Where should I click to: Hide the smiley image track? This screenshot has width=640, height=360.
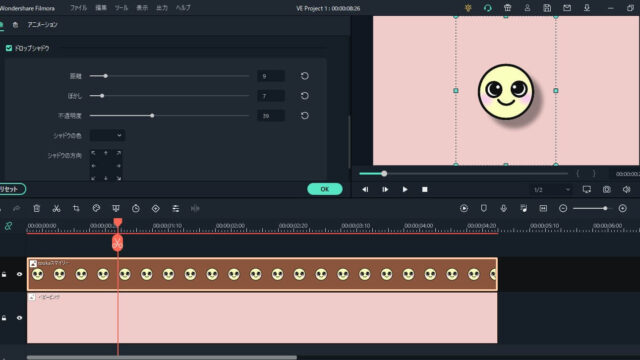[x=19, y=274]
